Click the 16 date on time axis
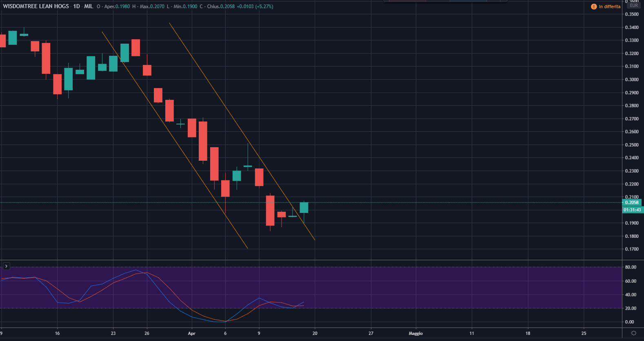 click(x=57, y=333)
